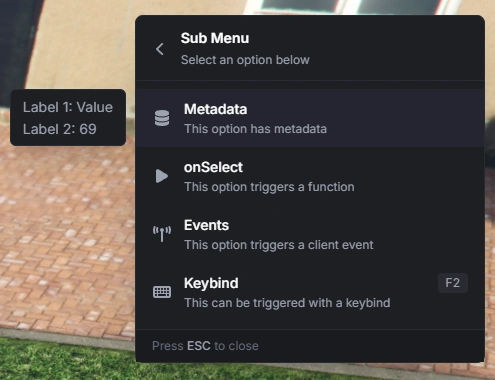
Task: Click the Sub Menu title text
Action: (x=215, y=38)
